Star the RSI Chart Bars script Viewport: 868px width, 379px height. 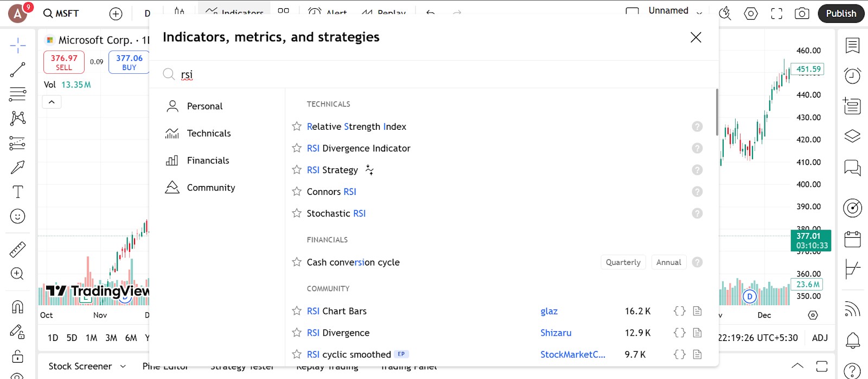pos(297,311)
